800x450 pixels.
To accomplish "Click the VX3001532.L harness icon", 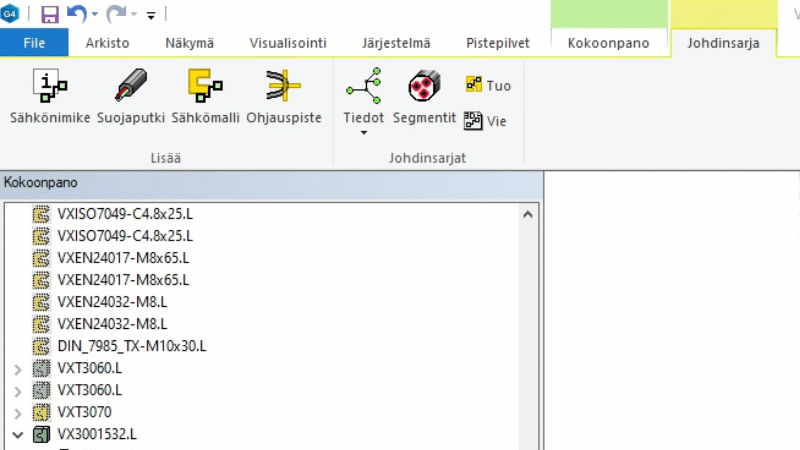I will click(41, 434).
